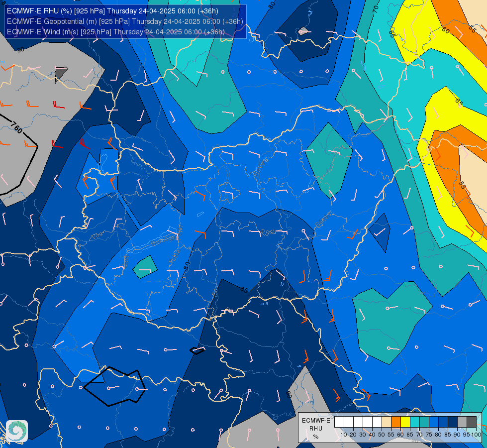
Task: Click the green swirl logo icon
Action: pos(17,431)
